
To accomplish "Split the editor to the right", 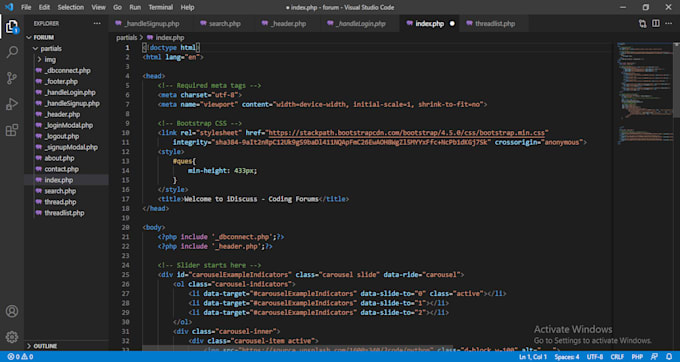I will 656,23.
